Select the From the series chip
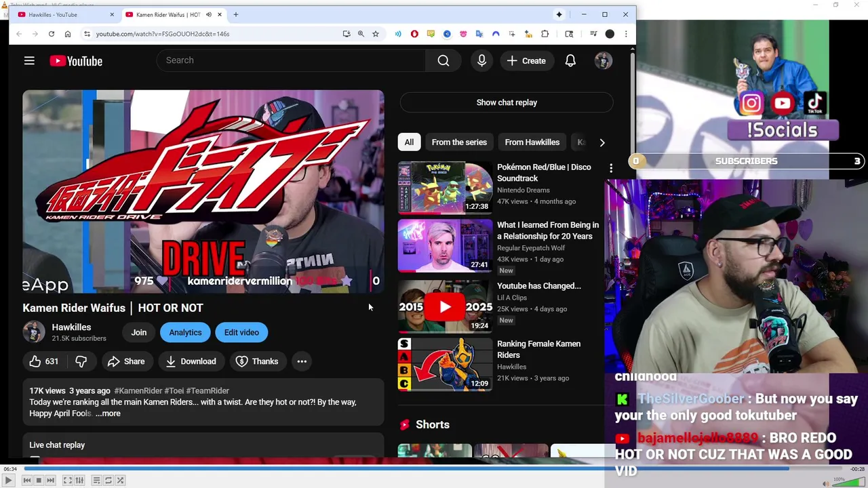Image resolution: width=868 pixels, height=488 pixels. tap(459, 142)
